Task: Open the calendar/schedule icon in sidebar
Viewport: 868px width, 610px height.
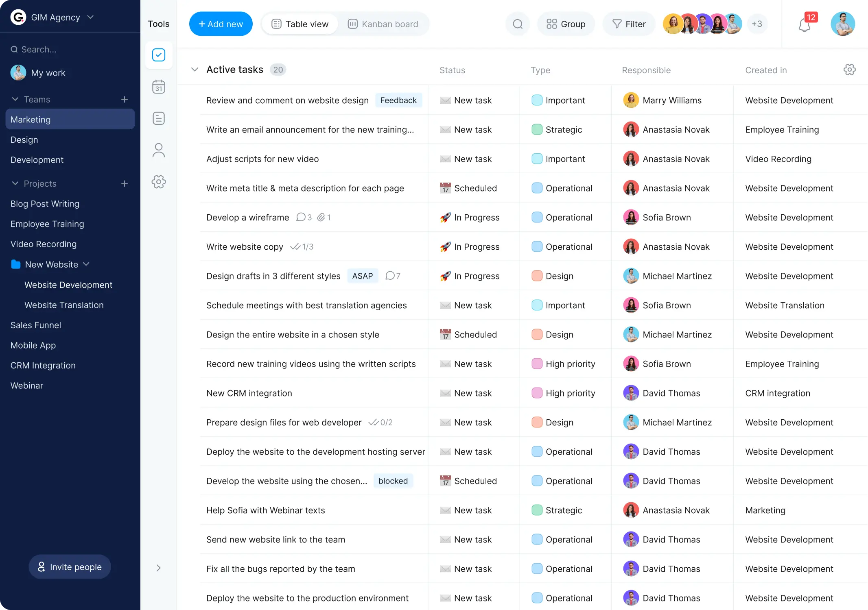Action: (159, 87)
